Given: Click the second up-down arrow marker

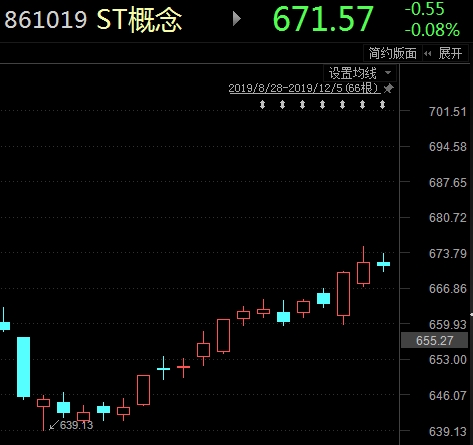Looking at the screenshot, I should coord(282,105).
